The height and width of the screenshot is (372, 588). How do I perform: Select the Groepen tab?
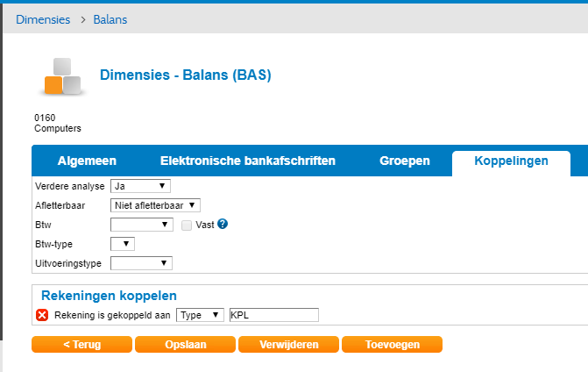pos(405,161)
